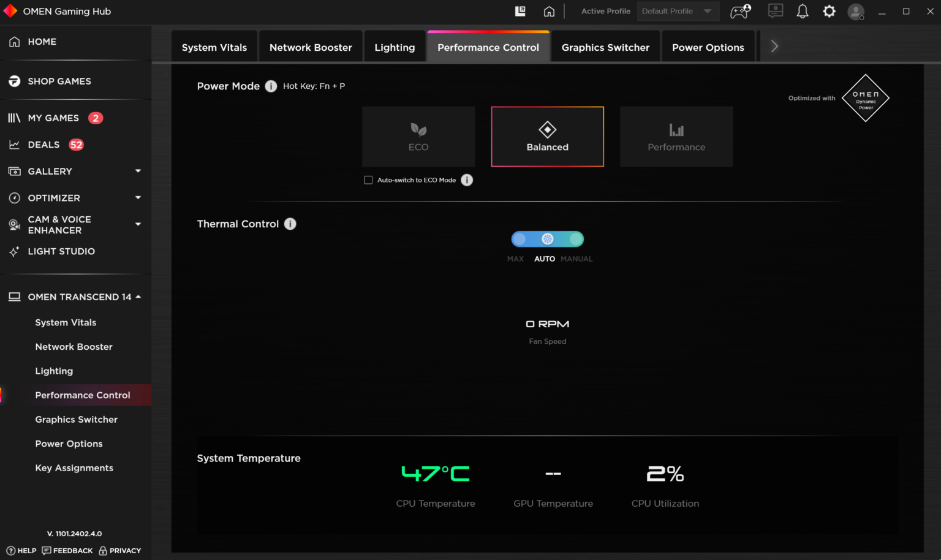Switch to the Graphics Switcher tab

point(605,47)
